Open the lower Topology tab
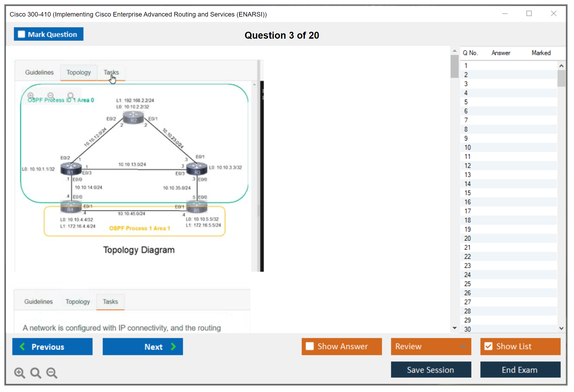Screen dimensions: 574x392 point(78,302)
